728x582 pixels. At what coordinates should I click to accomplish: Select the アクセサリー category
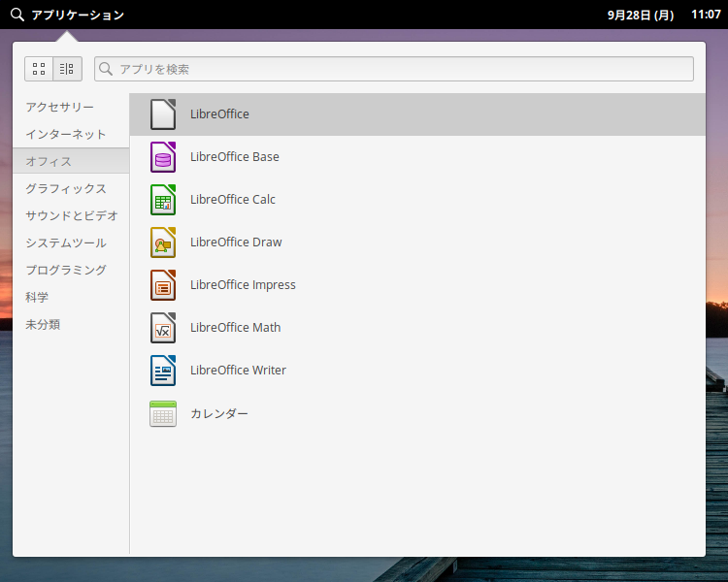[71, 108]
